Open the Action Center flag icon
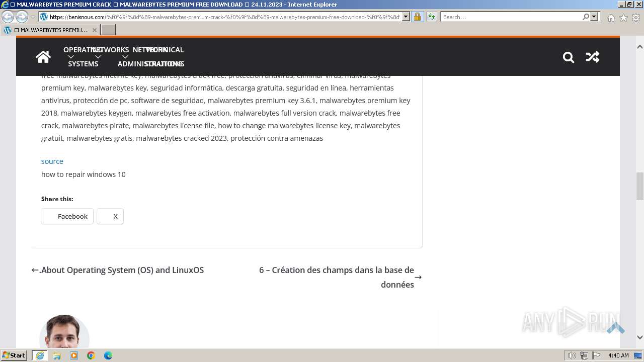The height and width of the screenshot is (362, 644). (596, 355)
